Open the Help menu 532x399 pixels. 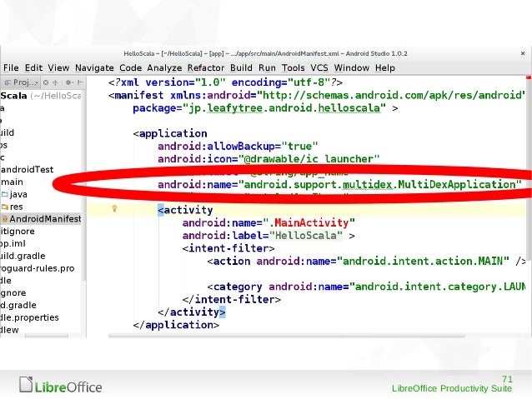tap(384, 67)
